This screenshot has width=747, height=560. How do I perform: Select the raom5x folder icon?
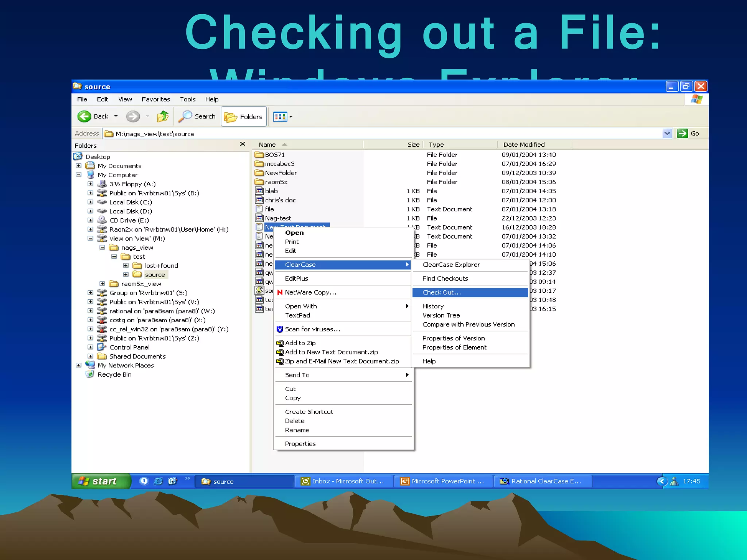click(259, 182)
